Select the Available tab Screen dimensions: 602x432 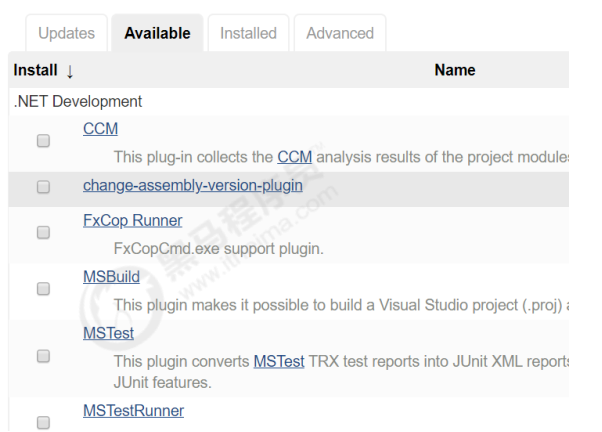pyautogui.click(x=157, y=33)
